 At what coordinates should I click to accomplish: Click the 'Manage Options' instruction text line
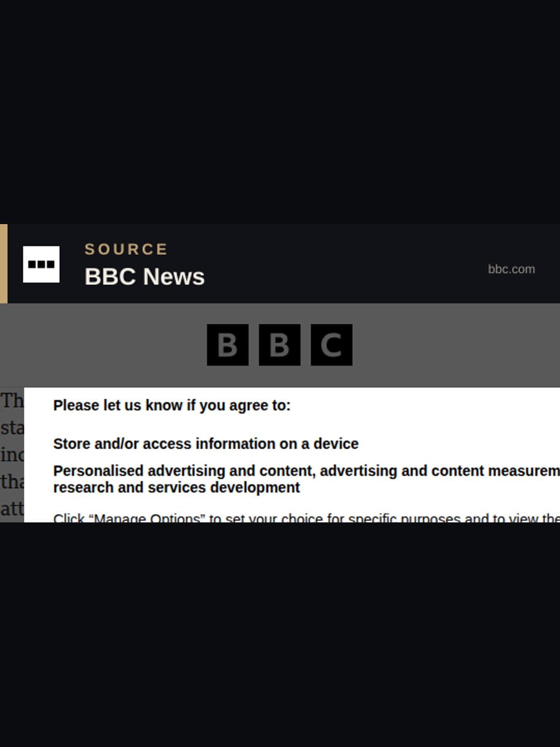306,518
